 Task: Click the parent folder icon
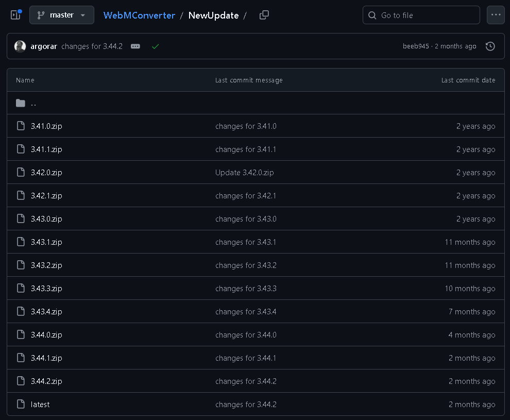click(21, 103)
